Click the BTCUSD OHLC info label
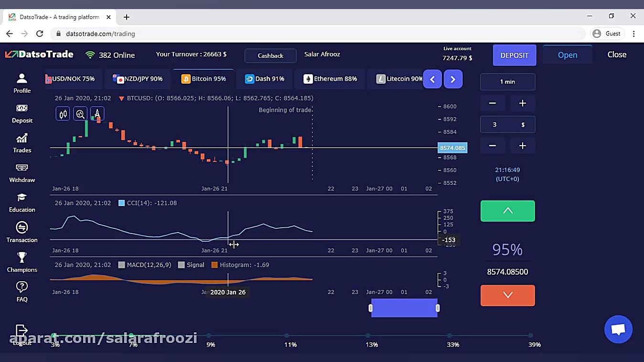 [216, 98]
